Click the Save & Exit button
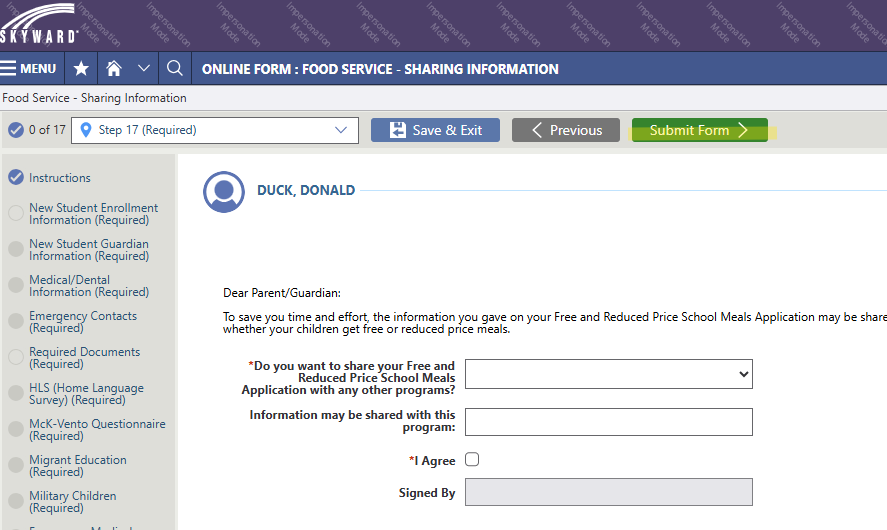The image size is (887, 530). [x=435, y=130]
